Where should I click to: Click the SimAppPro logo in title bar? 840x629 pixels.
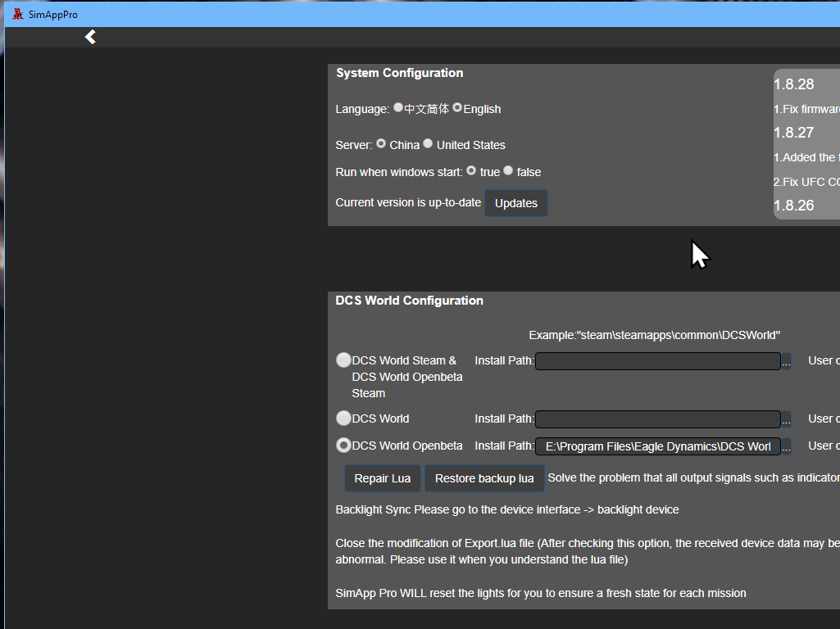point(18,14)
